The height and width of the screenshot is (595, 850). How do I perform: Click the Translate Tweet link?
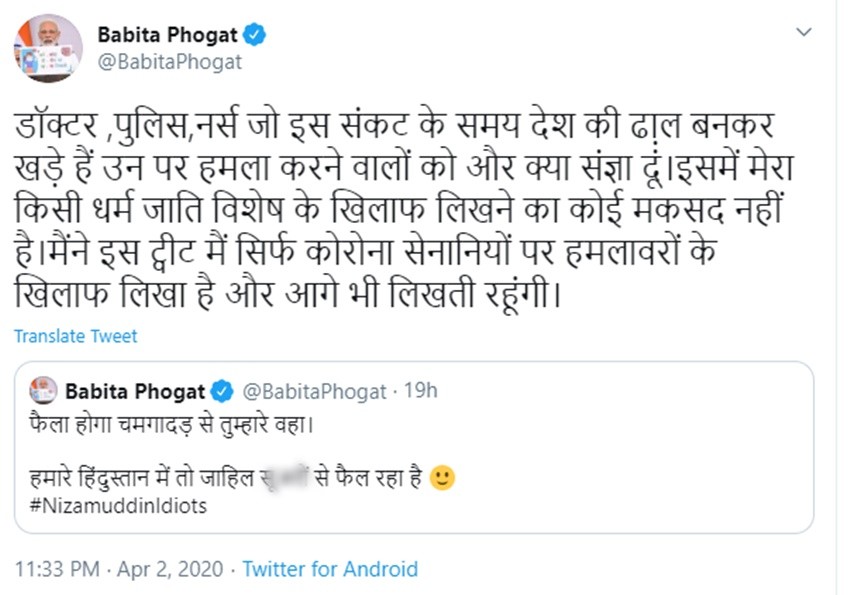(76, 336)
